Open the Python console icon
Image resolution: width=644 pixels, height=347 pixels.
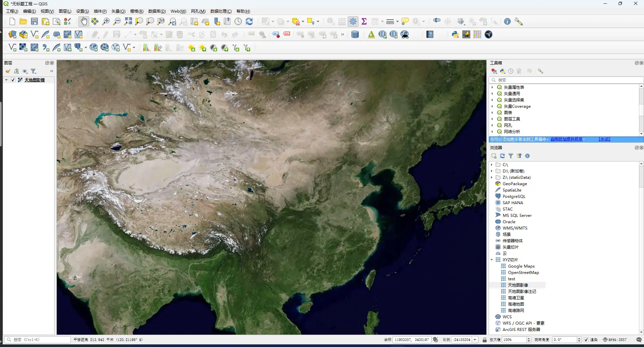pos(455,34)
